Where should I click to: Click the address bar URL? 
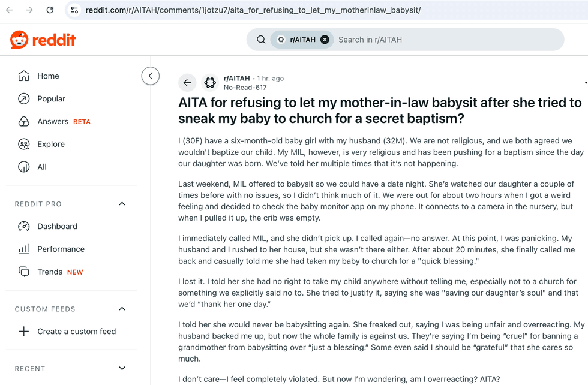click(x=253, y=10)
